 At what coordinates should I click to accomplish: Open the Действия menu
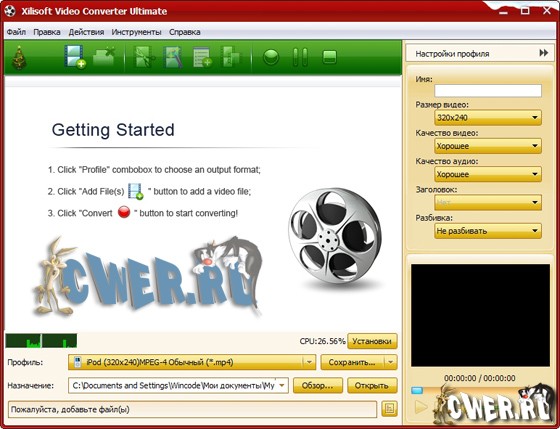[x=86, y=32]
